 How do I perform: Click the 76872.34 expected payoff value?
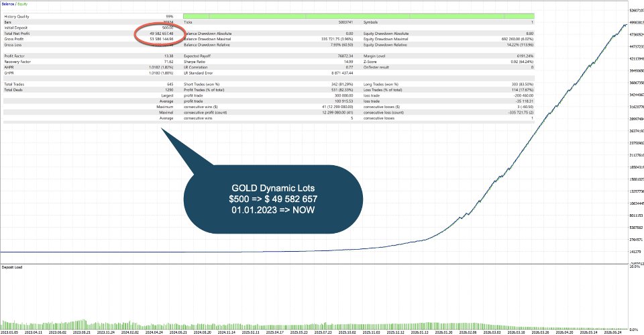pos(345,56)
